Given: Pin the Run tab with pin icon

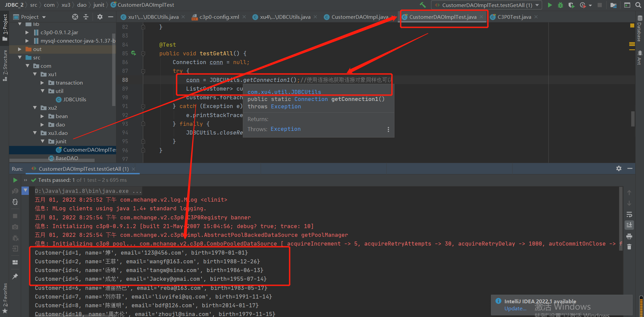Looking at the screenshot, I should (x=15, y=276).
